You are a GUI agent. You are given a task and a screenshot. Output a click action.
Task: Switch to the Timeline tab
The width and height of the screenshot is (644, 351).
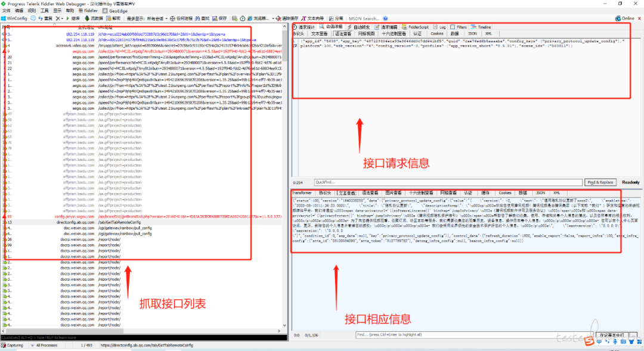[x=481, y=27]
